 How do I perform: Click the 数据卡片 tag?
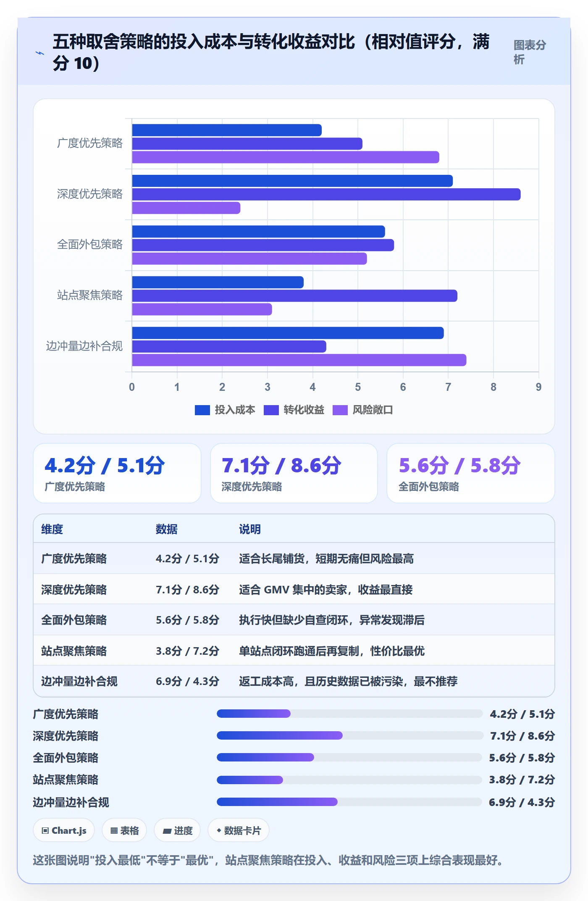click(x=239, y=830)
